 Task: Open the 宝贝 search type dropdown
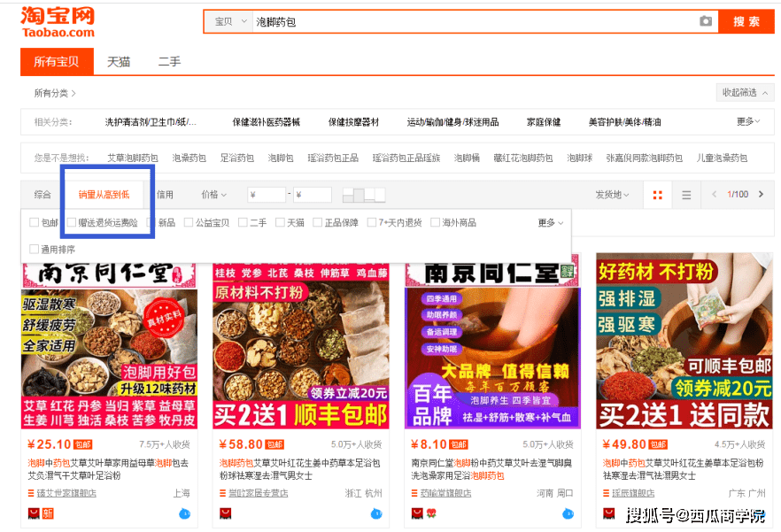pos(227,21)
